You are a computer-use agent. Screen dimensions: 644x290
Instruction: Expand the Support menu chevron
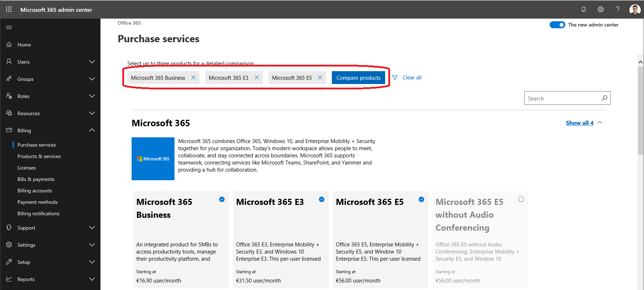click(92, 227)
